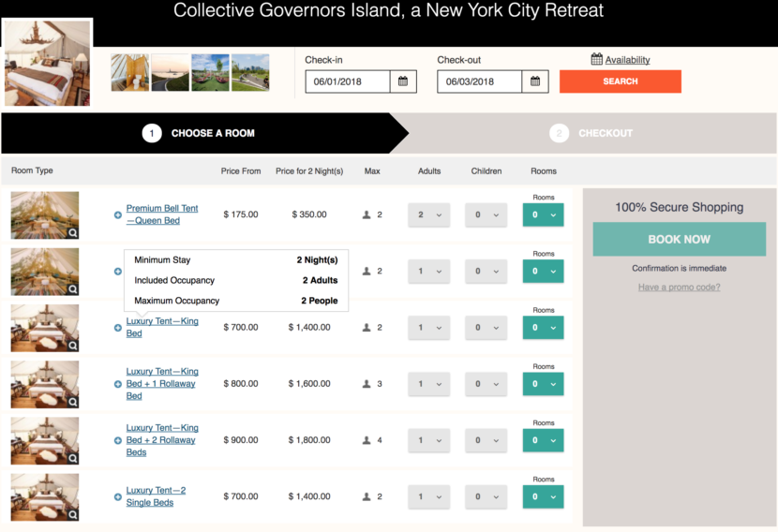Select the Choose a Room step
The width and height of the screenshot is (778, 532).
tap(197, 133)
